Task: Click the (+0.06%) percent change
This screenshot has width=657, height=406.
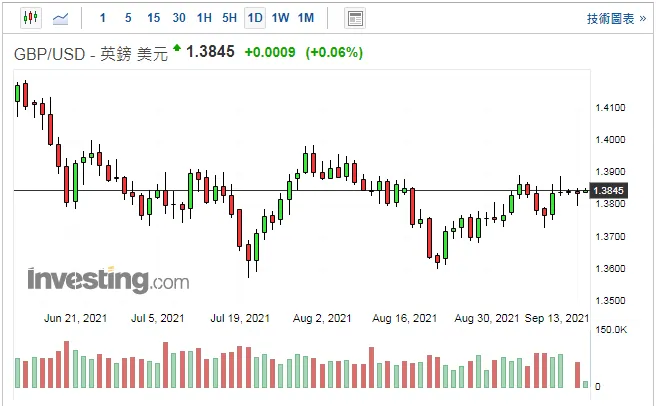Action: coord(334,53)
